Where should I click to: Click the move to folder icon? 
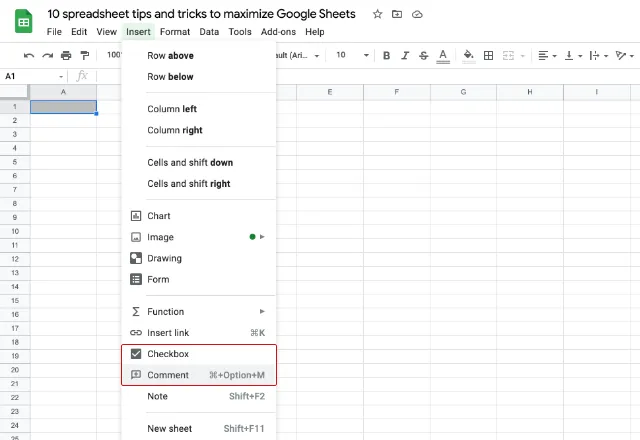point(397,14)
